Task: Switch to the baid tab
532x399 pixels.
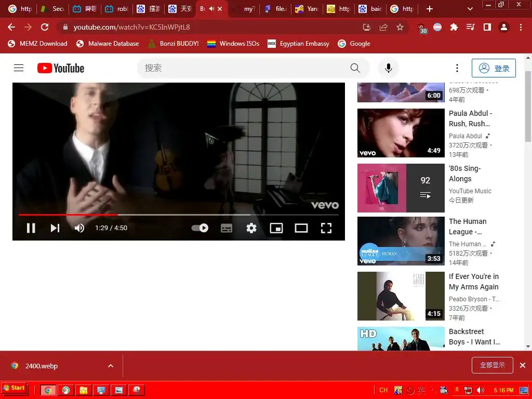Action: point(371,9)
